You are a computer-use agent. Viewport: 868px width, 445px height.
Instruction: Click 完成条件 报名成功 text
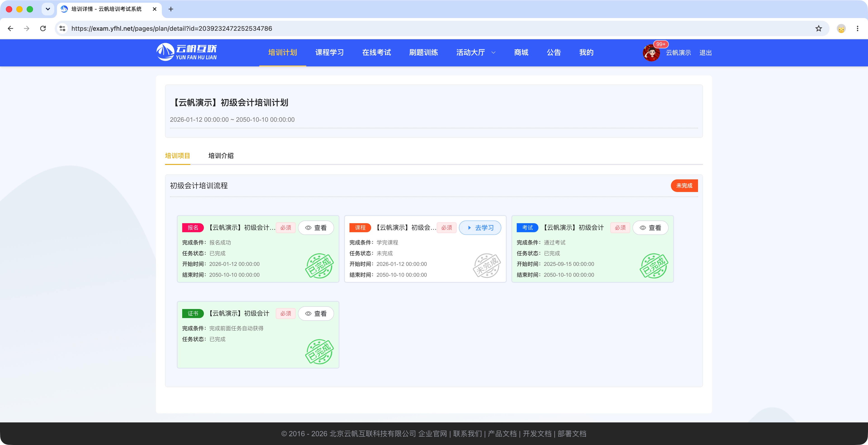click(207, 243)
